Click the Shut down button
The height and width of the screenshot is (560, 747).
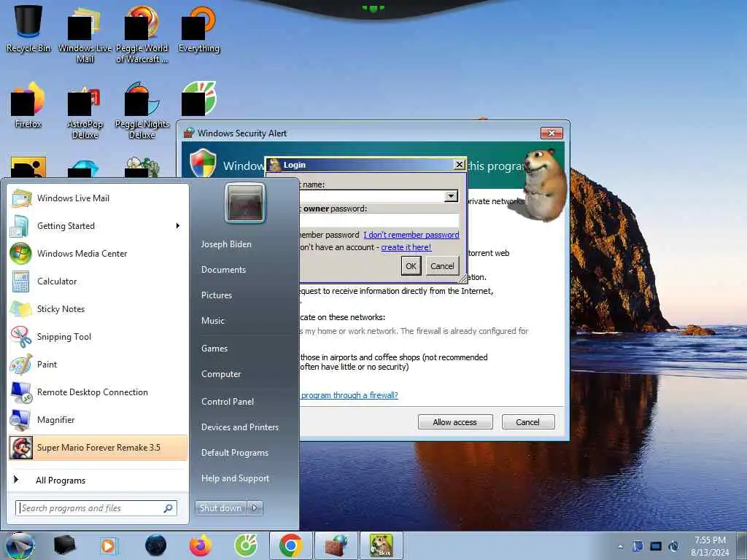tap(220, 508)
